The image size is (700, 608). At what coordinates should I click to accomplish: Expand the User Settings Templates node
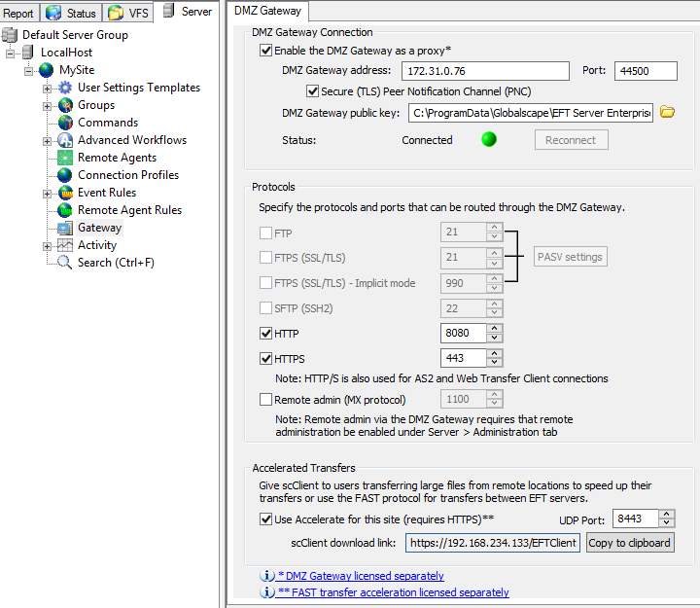(x=47, y=89)
